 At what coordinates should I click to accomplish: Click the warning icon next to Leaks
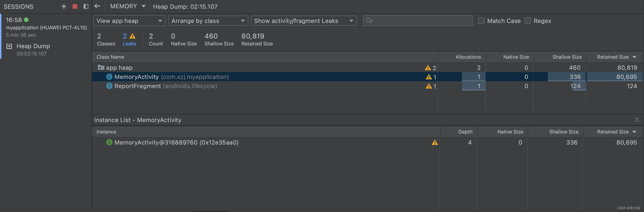132,36
